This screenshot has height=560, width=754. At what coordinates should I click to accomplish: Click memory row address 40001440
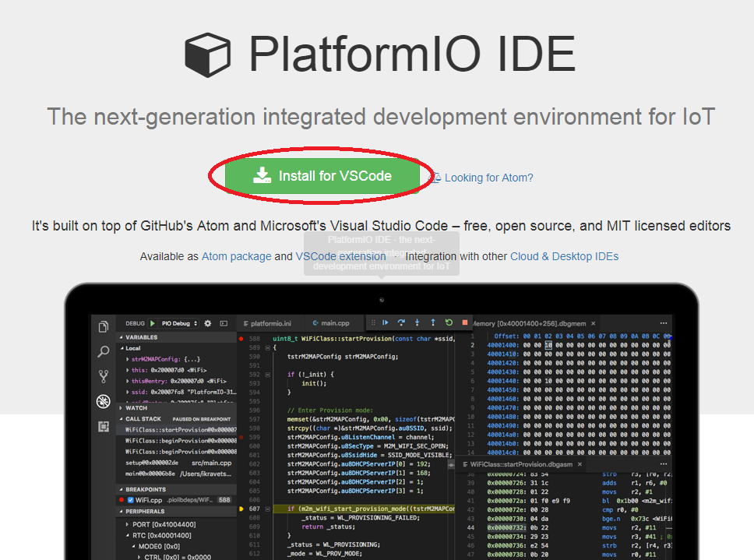[502, 381]
